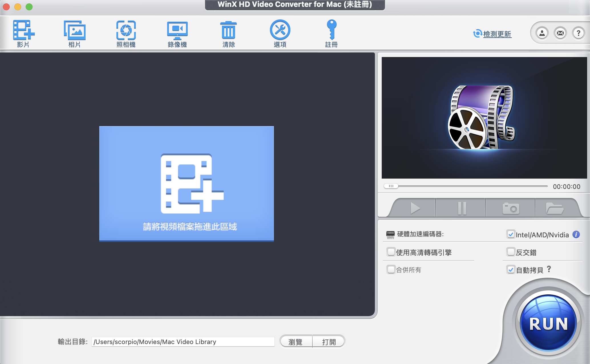Click the 清除 trash icon
590x364 pixels.
click(x=229, y=30)
